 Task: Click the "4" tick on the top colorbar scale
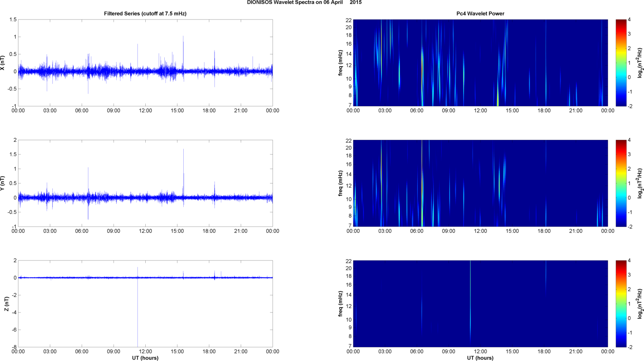point(629,20)
